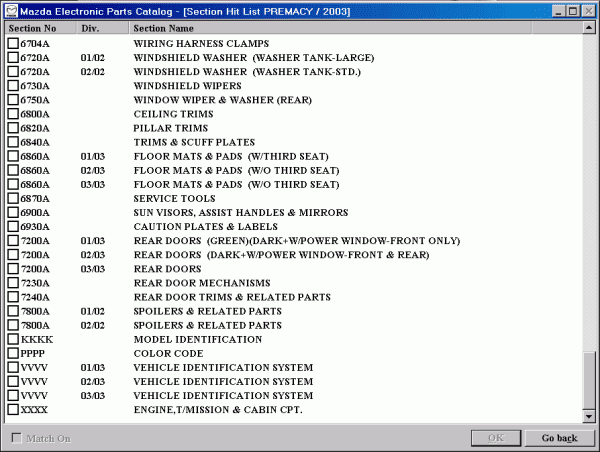This screenshot has width=600, height=452.
Task: Check 7200A 03/03 Rear Doors checkbox
Action: [13, 269]
